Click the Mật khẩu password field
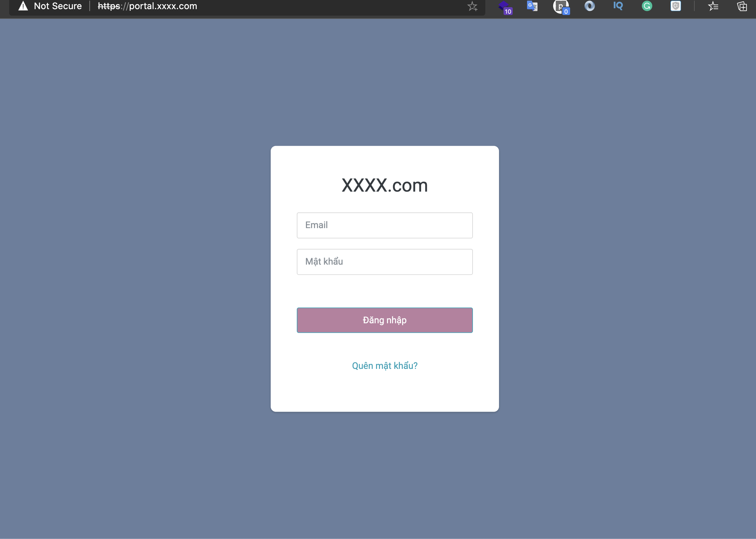Screen dimensions: 756x539 tap(385, 261)
